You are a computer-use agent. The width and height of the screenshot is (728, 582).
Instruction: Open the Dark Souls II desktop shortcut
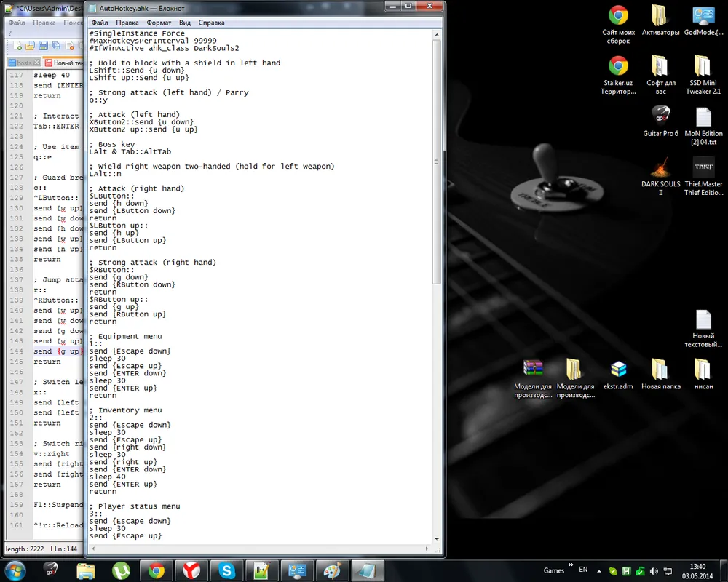coord(660,173)
